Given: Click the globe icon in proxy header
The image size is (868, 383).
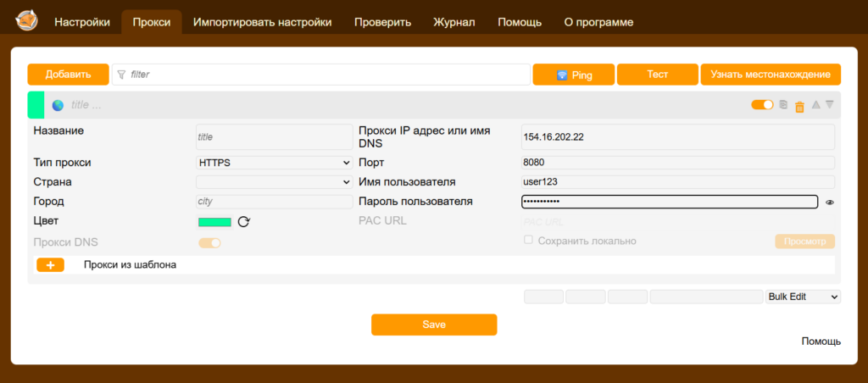Looking at the screenshot, I should pos(58,105).
